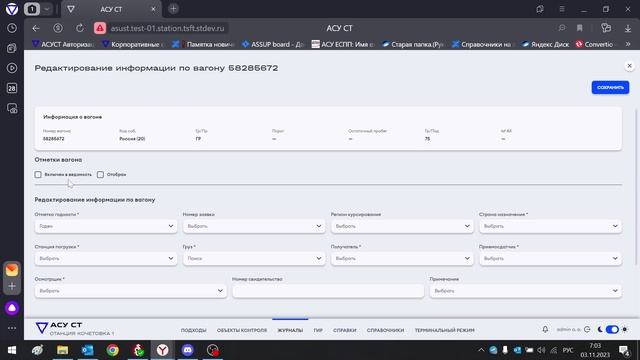Open the 'Отметка годности' dropdown
640x360 pixels.
pyautogui.click(x=106, y=226)
